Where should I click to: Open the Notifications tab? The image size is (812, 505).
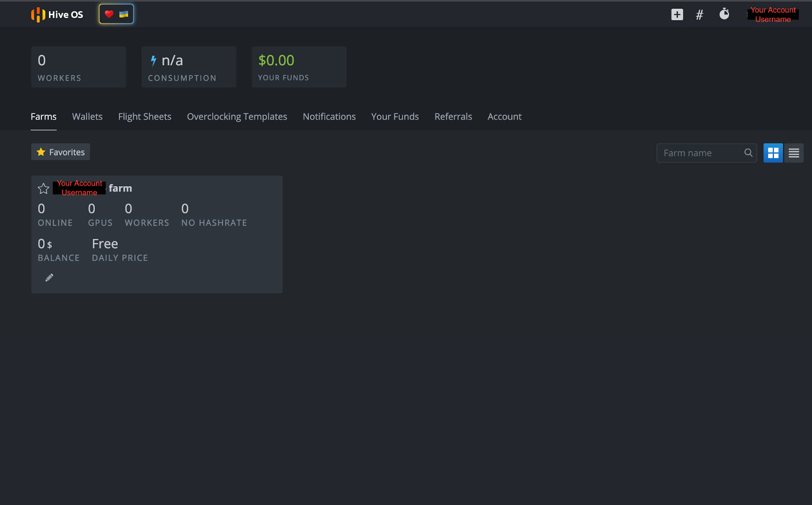coord(329,117)
